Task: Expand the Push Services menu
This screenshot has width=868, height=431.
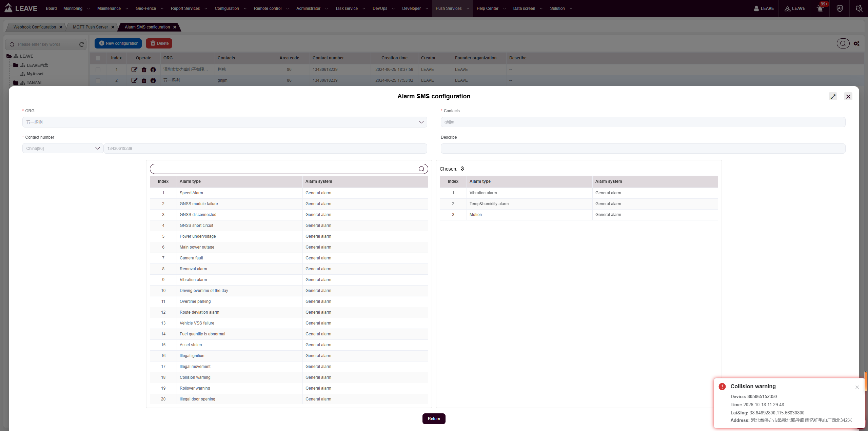Action: pos(453,8)
